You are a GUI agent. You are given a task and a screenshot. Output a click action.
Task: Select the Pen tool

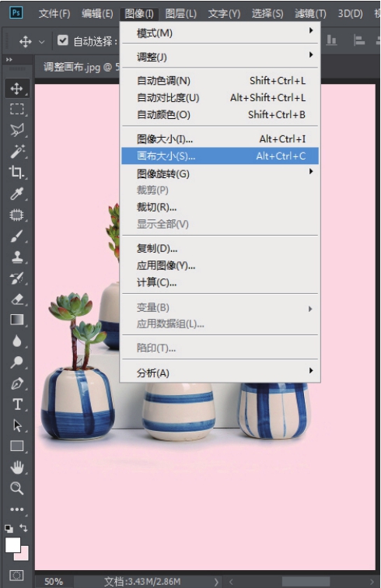[x=17, y=383]
